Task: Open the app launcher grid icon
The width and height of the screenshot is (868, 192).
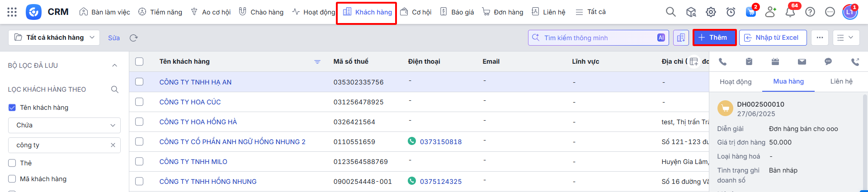Action: 12,12
